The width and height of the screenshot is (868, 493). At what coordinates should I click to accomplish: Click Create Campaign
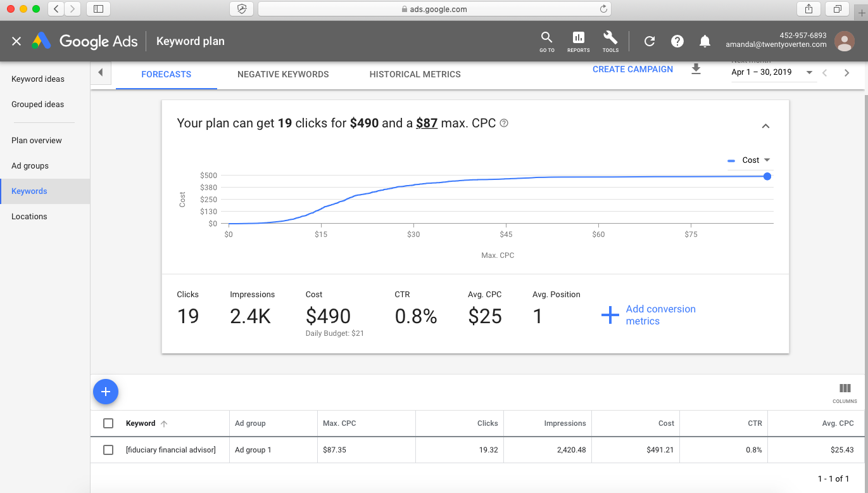(632, 69)
